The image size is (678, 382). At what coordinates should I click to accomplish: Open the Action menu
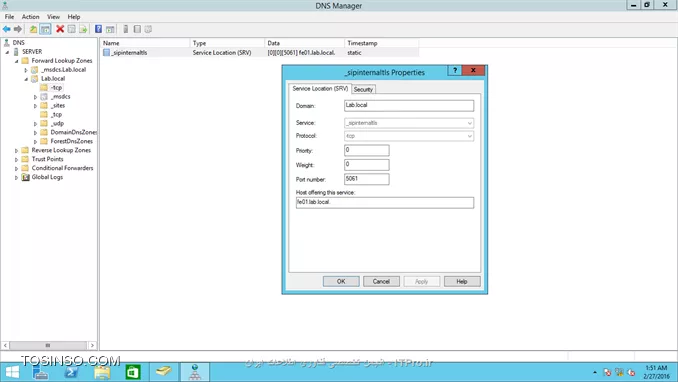point(30,17)
